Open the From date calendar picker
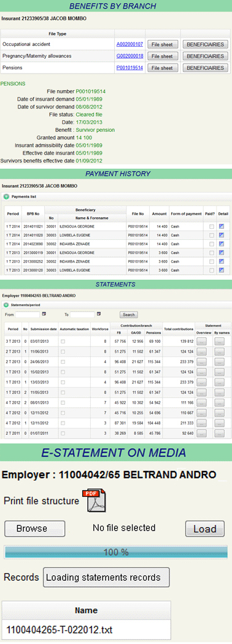The width and height of the screenshot is (232, 644). tap(44, 314)
